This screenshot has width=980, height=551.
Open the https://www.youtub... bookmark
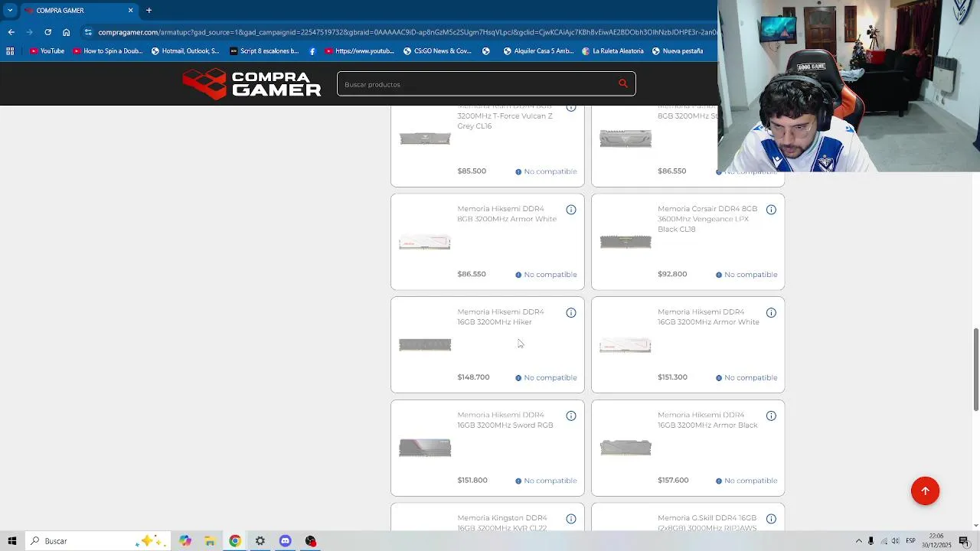click(x=360, y=51)
